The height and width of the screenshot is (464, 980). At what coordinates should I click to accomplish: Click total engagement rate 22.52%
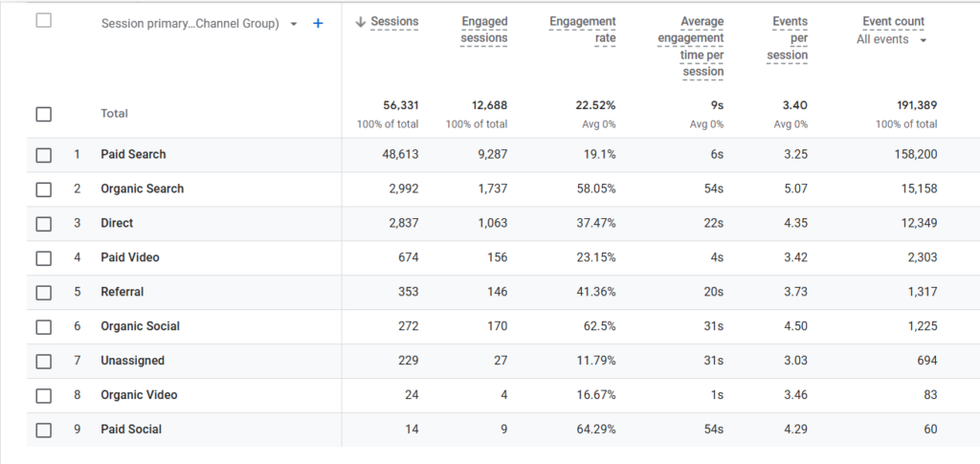pyautogui.click(x=595, y=105)
